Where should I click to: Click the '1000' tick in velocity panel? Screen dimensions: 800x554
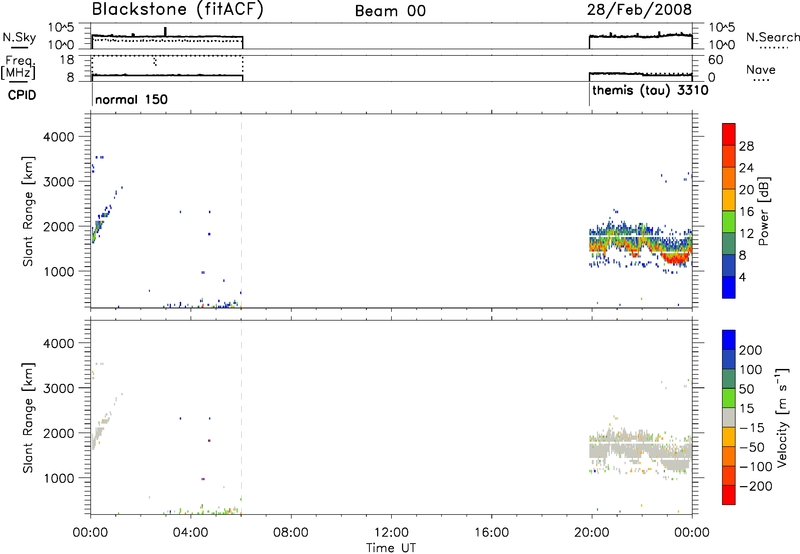pos(58,478)
